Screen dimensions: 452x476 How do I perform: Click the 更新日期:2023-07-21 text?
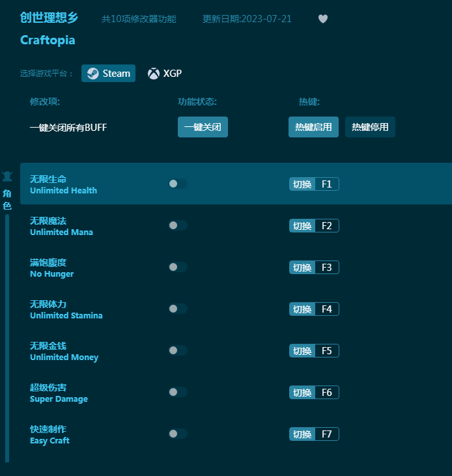(247, 19)
